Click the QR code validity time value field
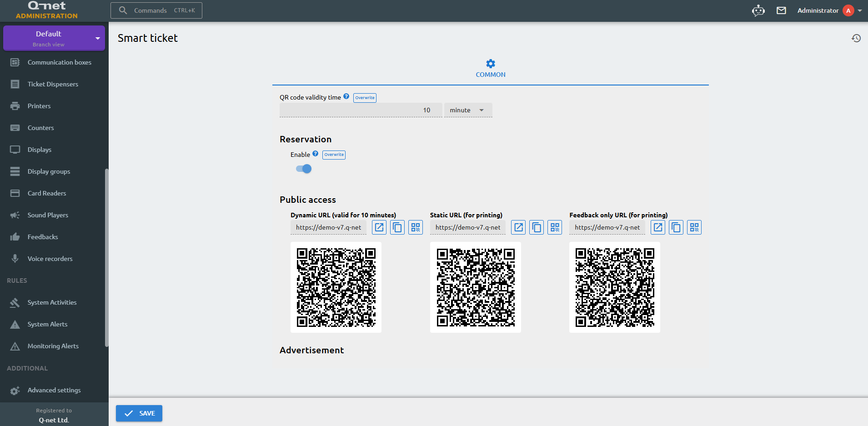868x426 pixels. [361, 110]
